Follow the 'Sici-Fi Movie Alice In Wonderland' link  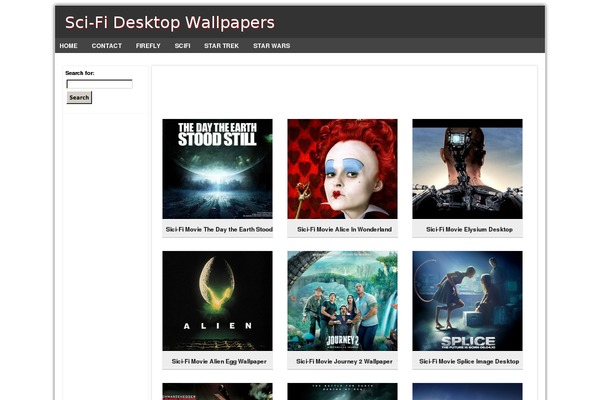pos(344,229)
